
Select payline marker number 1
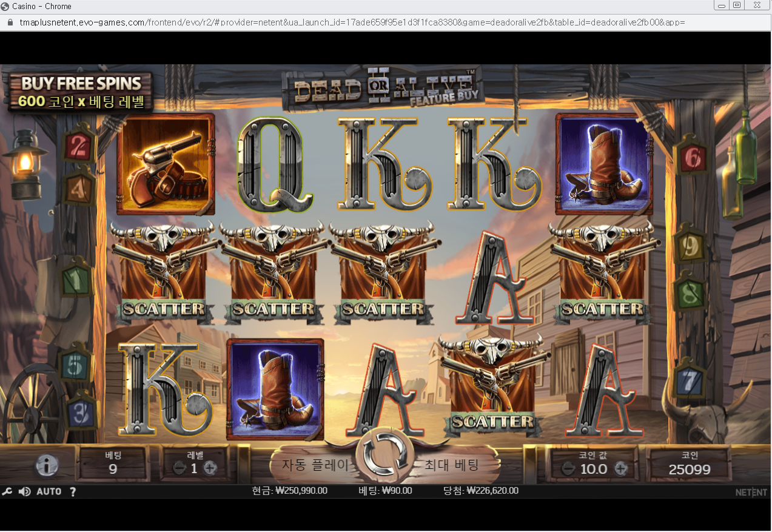76,280
